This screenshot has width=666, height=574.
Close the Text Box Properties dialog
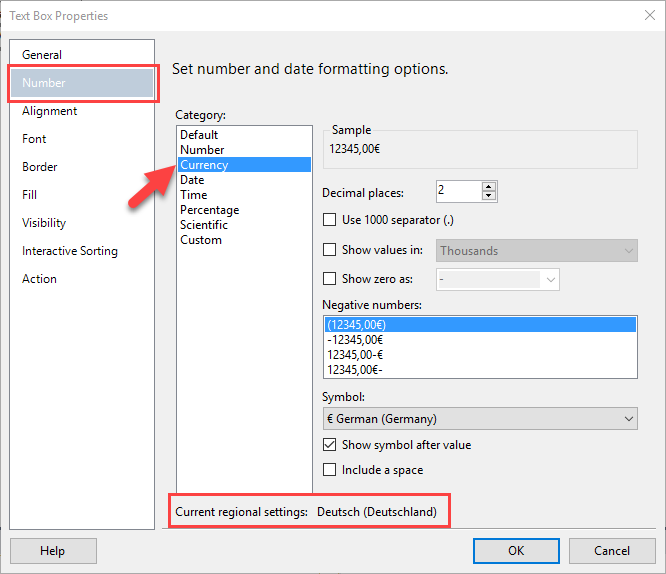coord(649,15)
